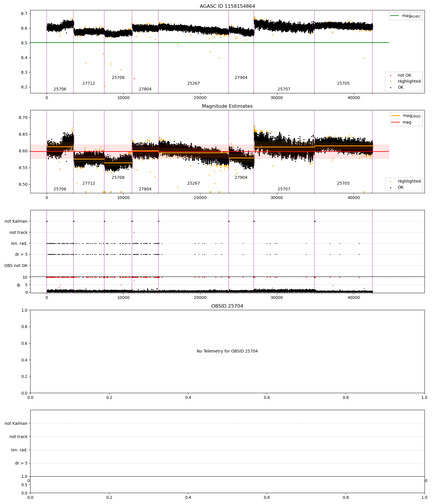Screen dimensions: 432x504
Task: Click 'not track' axis label in the third plot
Action: point(18,233)
